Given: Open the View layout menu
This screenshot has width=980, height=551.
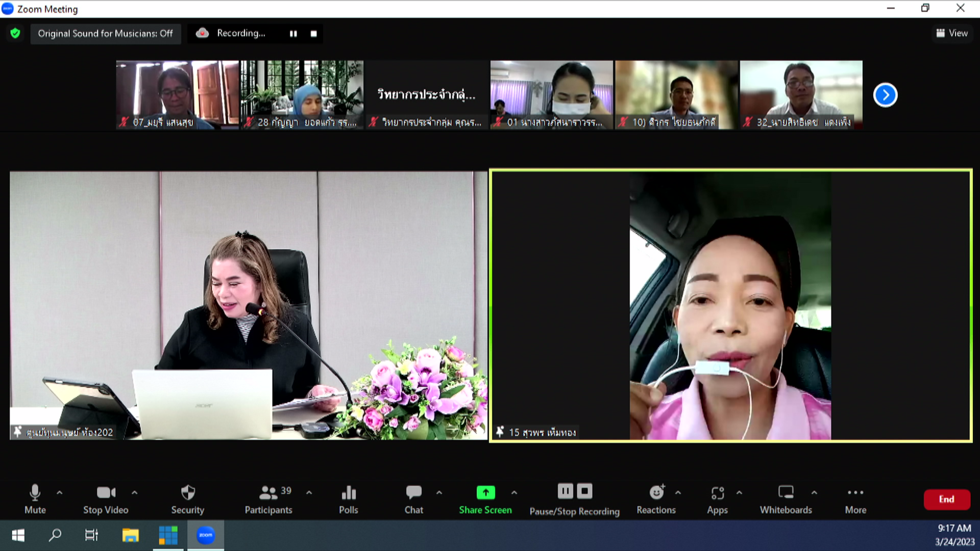Looking at the screenshot, I should (952, 33).
